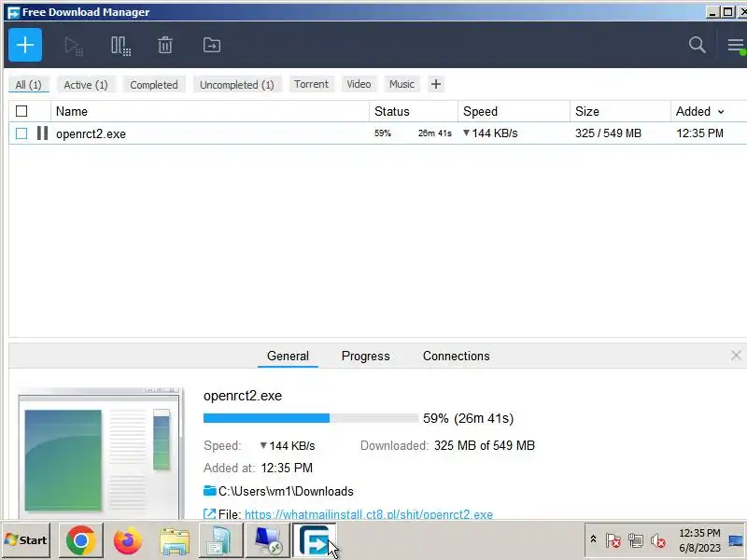Open the search magnifier icon
Screen dimensions: 747x560
(x=697, y=45)
